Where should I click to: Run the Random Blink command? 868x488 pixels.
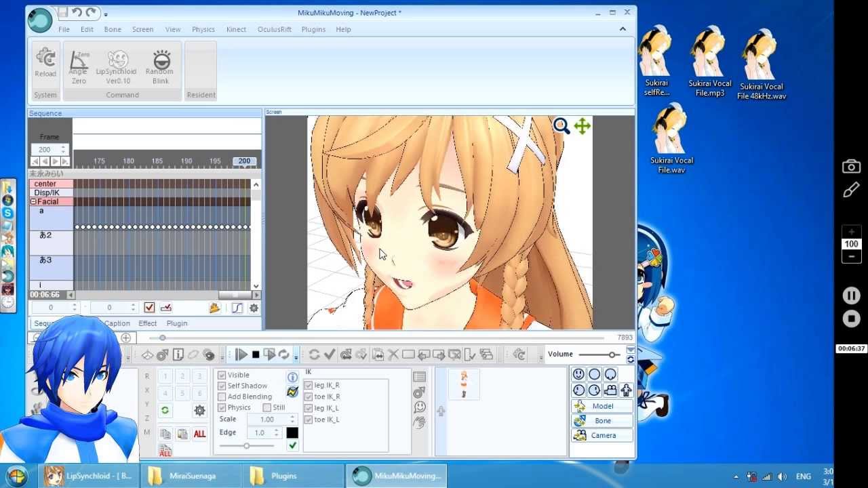(x=161, y=66)
